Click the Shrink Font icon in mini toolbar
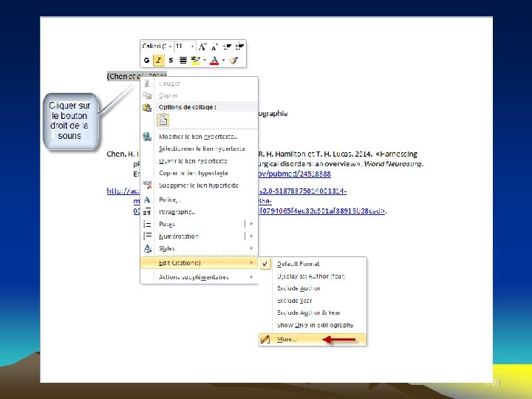 tap(214, 47)
